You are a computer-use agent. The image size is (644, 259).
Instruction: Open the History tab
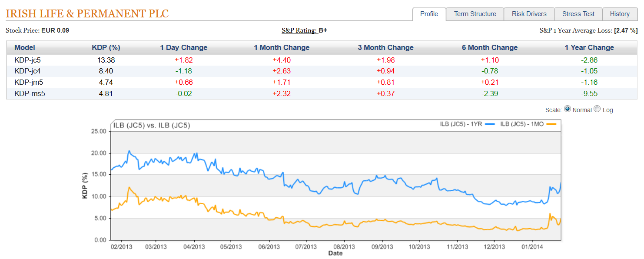[x=620, y=14]
